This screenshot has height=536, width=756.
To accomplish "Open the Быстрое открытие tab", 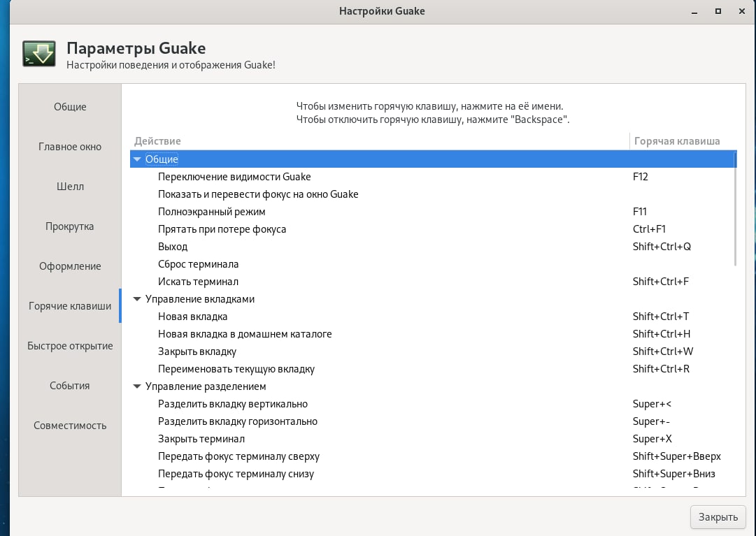I will pos(70,346).
